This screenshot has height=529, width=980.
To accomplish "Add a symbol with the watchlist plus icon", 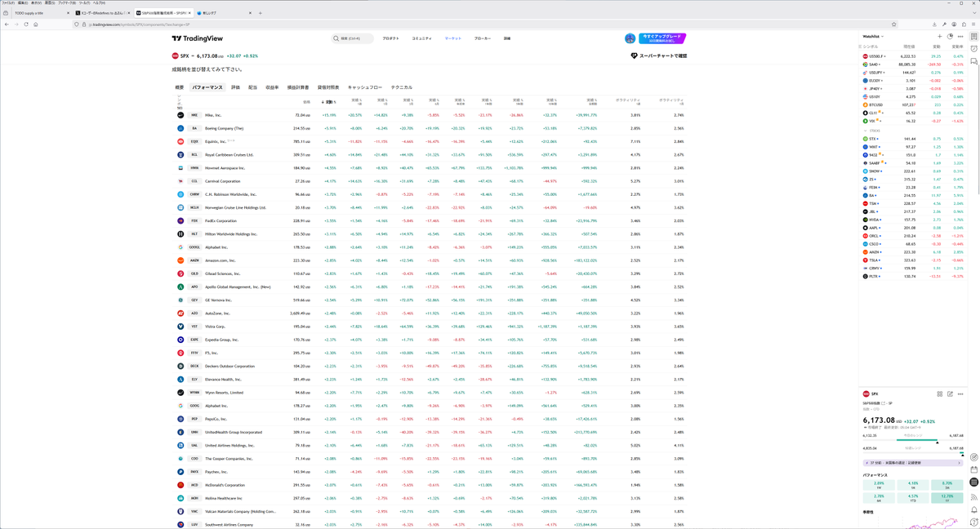I will (x=940, y=37).
